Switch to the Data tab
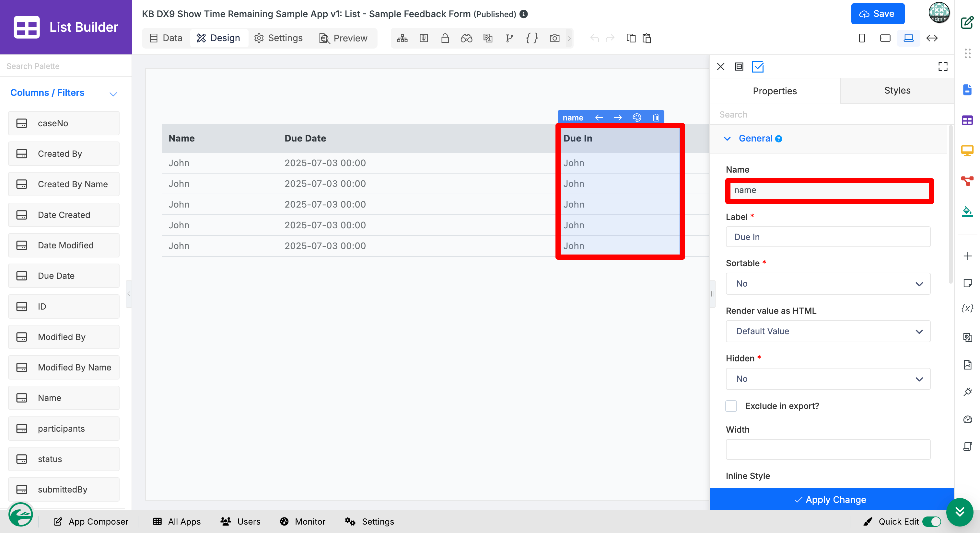 pos(166,38)
